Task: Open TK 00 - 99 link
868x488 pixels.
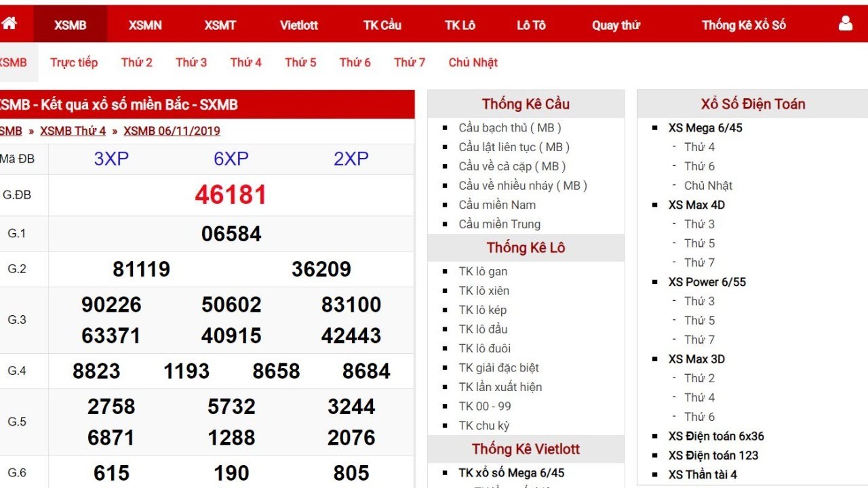Action: 485,406
